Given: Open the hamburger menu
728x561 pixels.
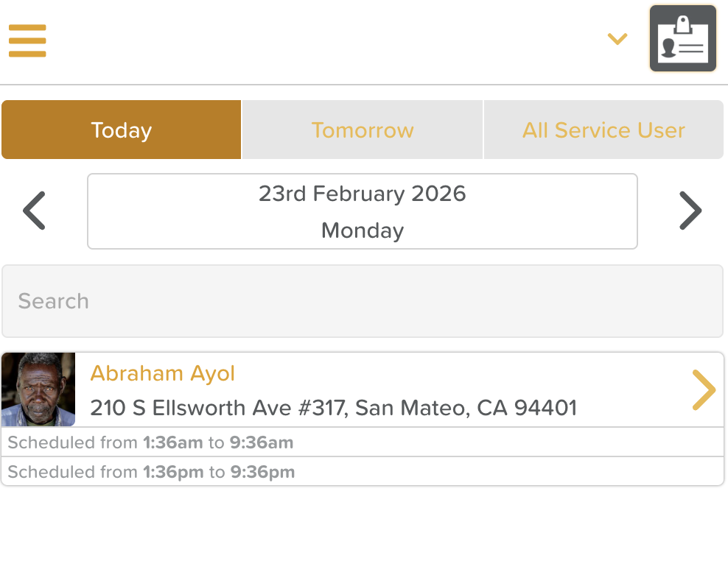Looking at the screenshot, I should point(27,40).
